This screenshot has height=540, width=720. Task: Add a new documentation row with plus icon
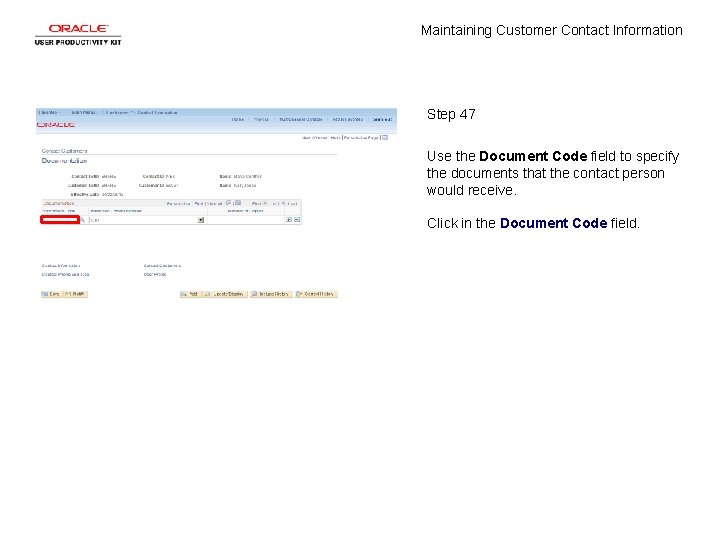click(x=289, y=220)
